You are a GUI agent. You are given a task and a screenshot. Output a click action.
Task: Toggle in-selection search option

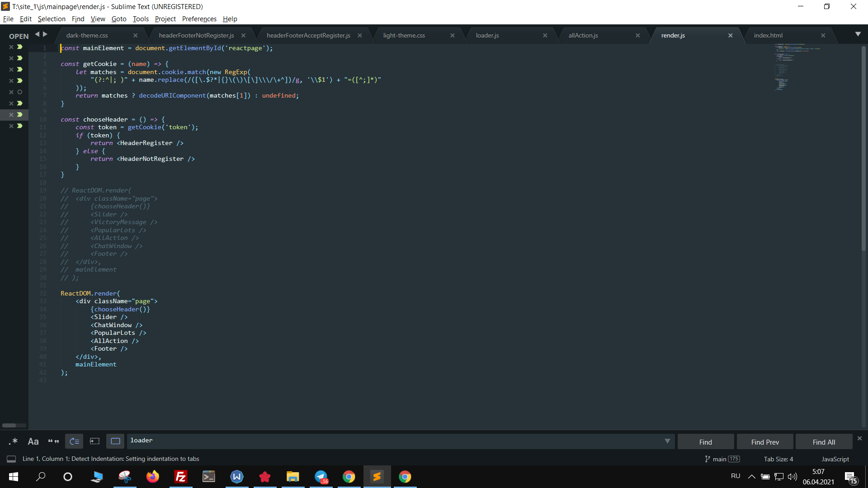pos(94,441)
